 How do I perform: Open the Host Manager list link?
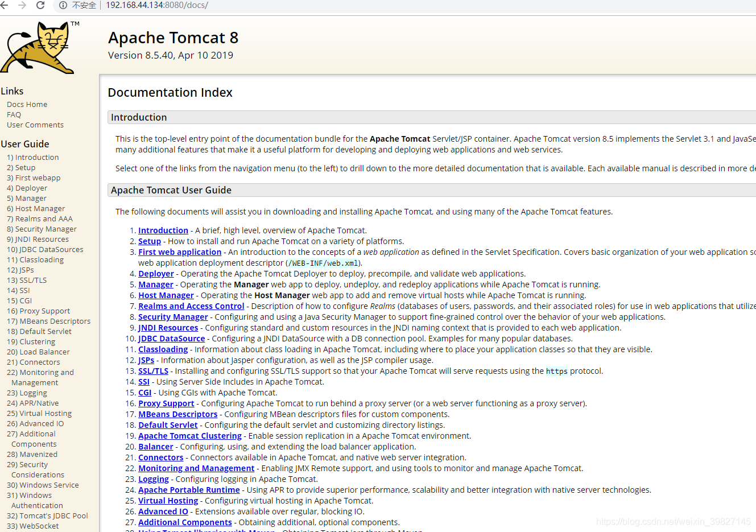[166, 295]
